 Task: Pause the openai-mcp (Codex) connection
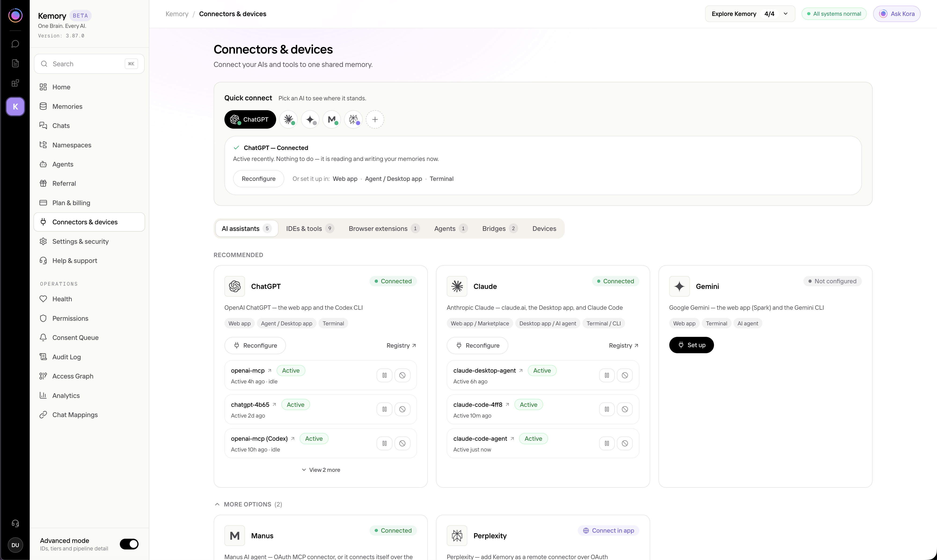(384, 444)
